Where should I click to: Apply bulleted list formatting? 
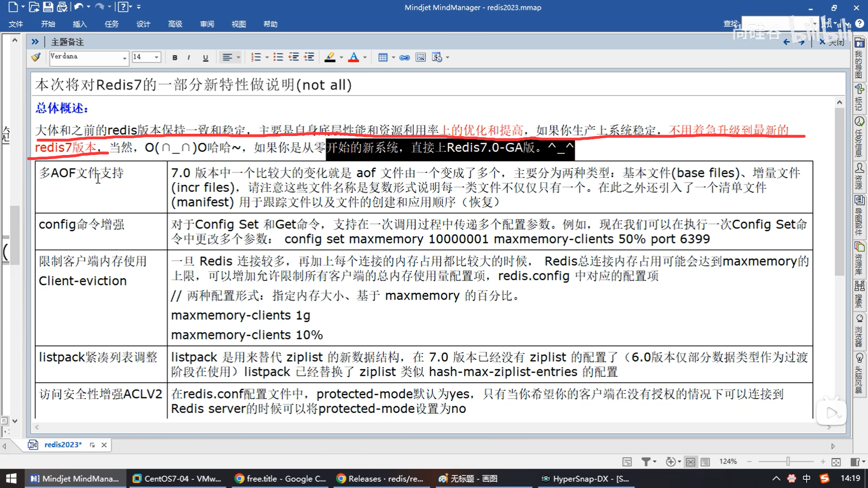pyautogui.click(x=278, y=57)
